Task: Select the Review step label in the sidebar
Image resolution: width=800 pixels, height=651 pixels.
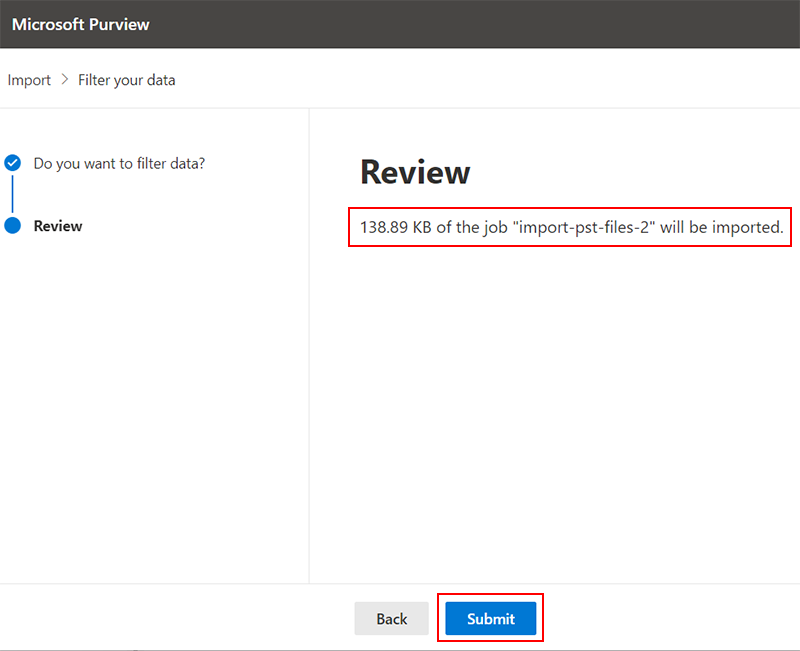Action: tap(58, 226)
